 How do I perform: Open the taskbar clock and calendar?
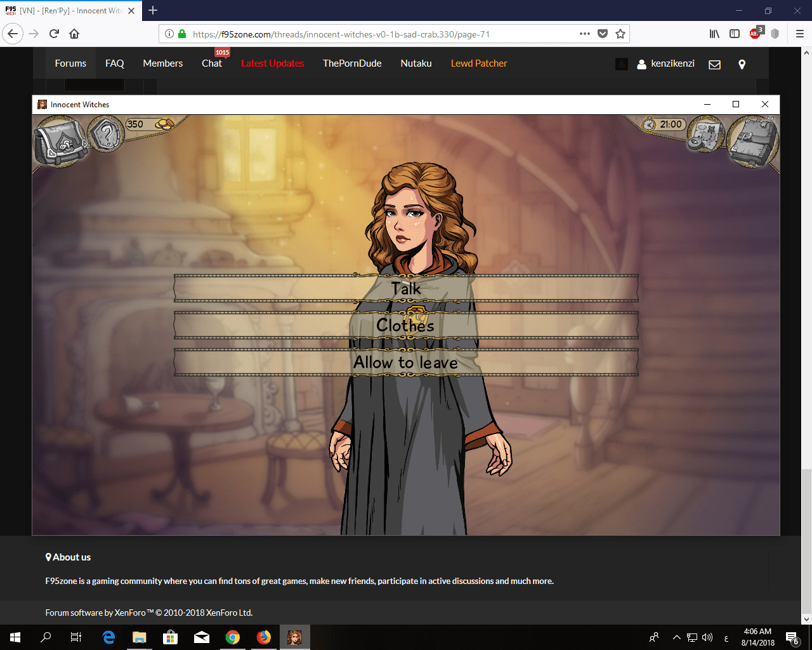(x=757, y=637)
